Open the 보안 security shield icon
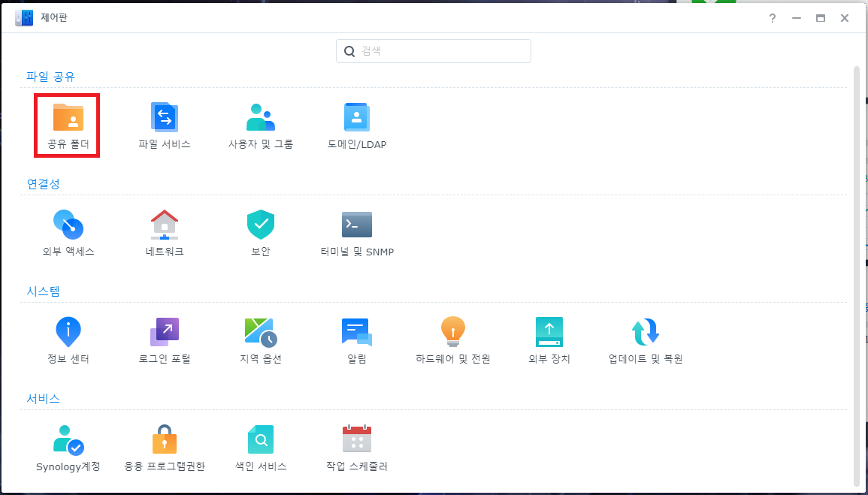Image resolution: width=868 pixels, height=495 pixels. (x=261, y=225)
